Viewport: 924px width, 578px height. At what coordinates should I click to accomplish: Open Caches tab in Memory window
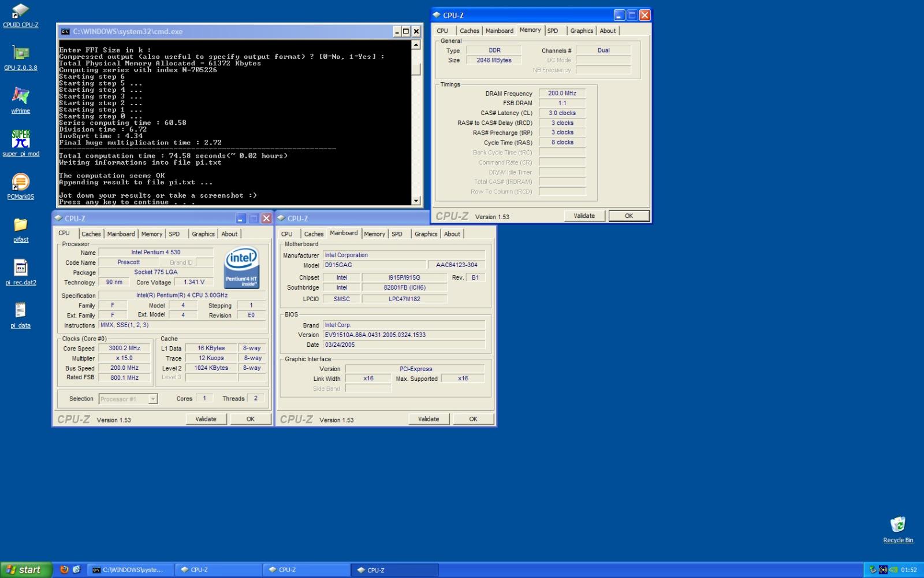click(470, 31)
